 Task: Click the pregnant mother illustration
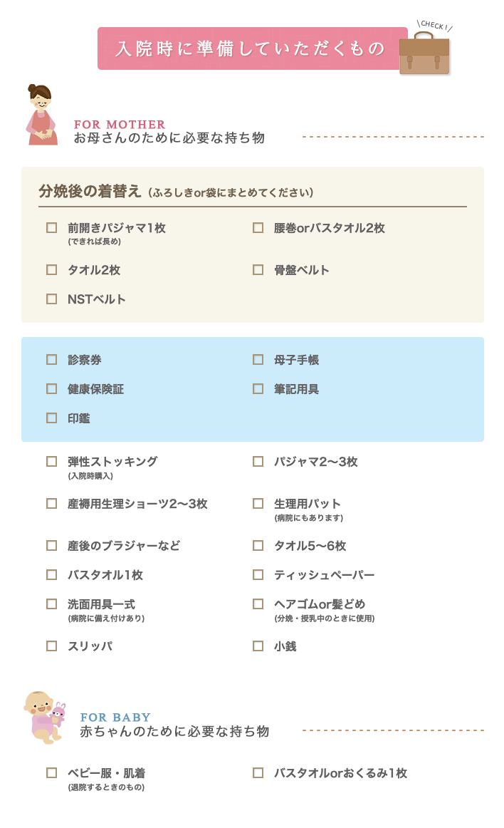click(42, 115)
